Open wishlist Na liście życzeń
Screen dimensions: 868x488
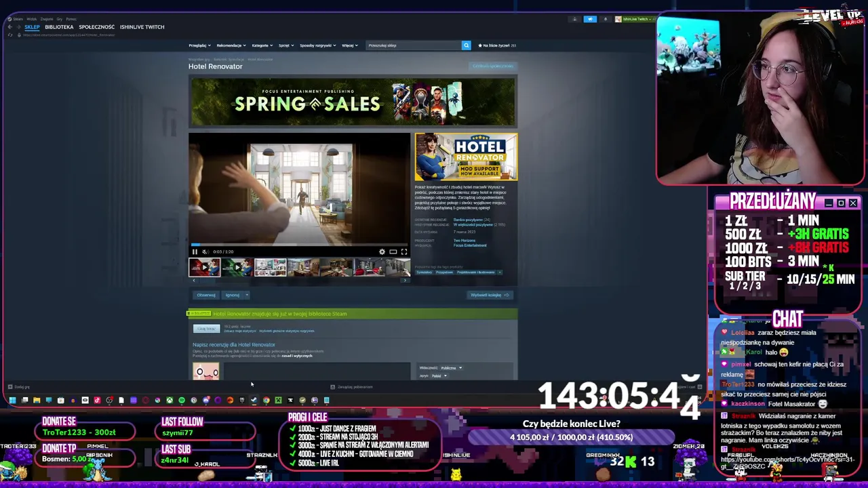pos(497,45)
